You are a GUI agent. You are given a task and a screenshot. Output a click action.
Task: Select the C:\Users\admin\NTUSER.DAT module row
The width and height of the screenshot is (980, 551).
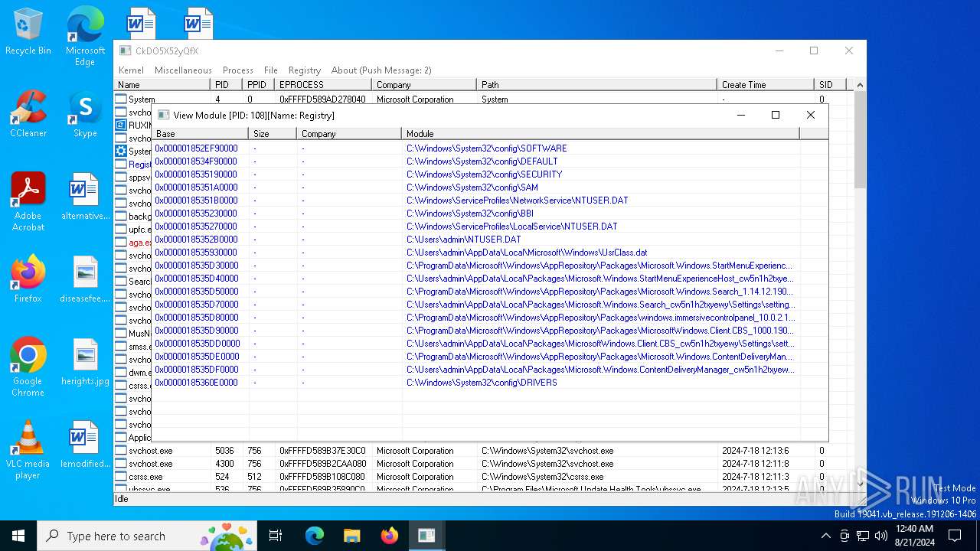pyautogui.click(x=490, y=240)
